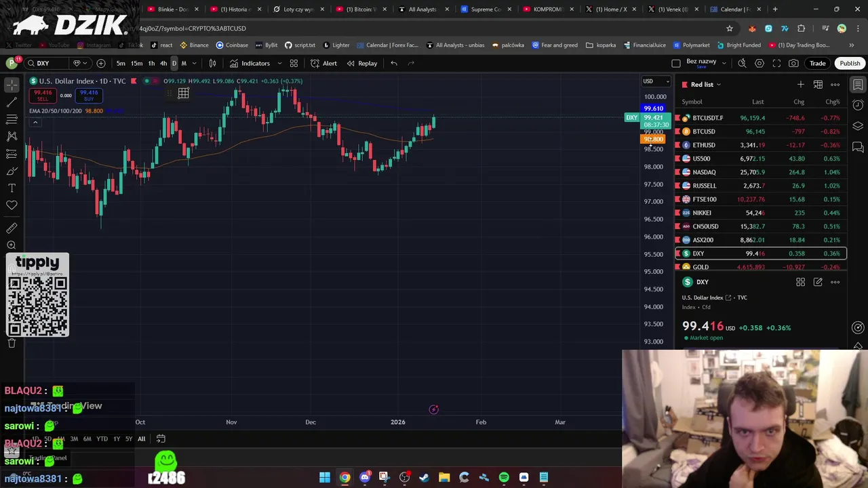The width and height of the screenshot is (868, 488).
Task: Toggle the red flag next to chart title
Action: click(134, 81)
